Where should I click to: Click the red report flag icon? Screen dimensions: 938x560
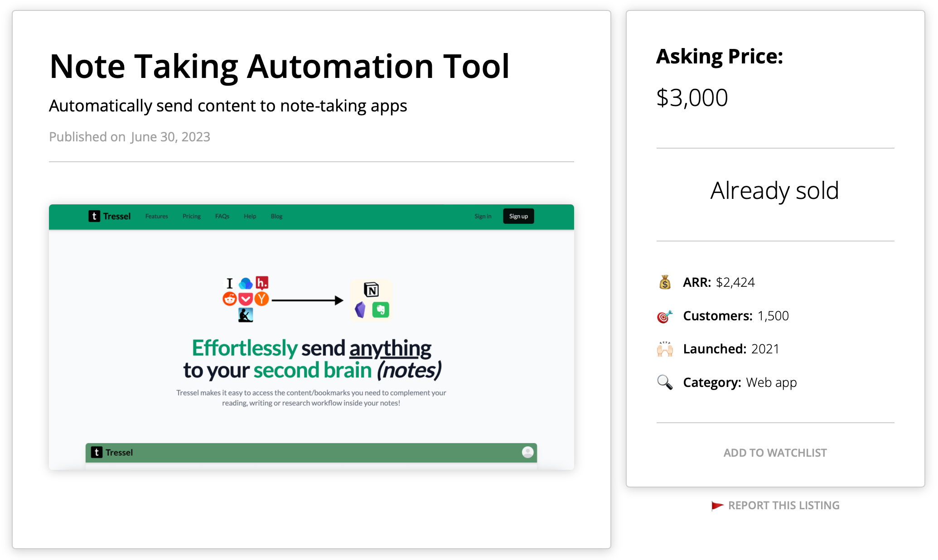pos(717,506)
